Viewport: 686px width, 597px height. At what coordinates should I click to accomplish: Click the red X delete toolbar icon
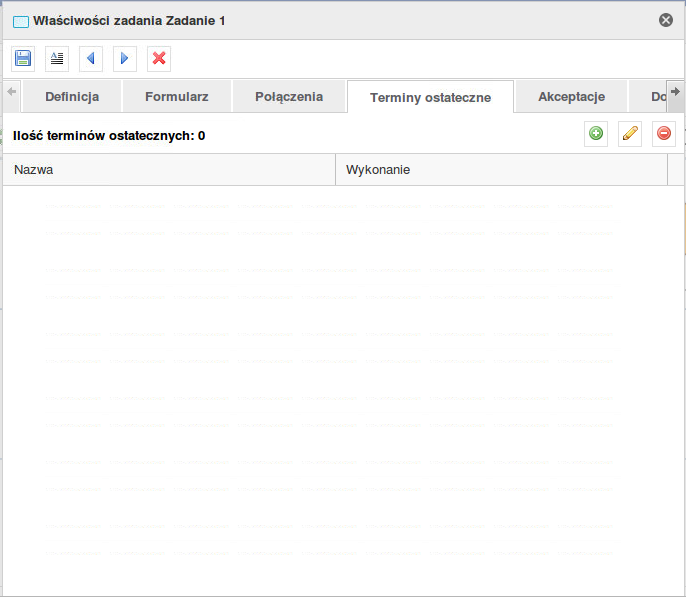[x=159, y=59]
